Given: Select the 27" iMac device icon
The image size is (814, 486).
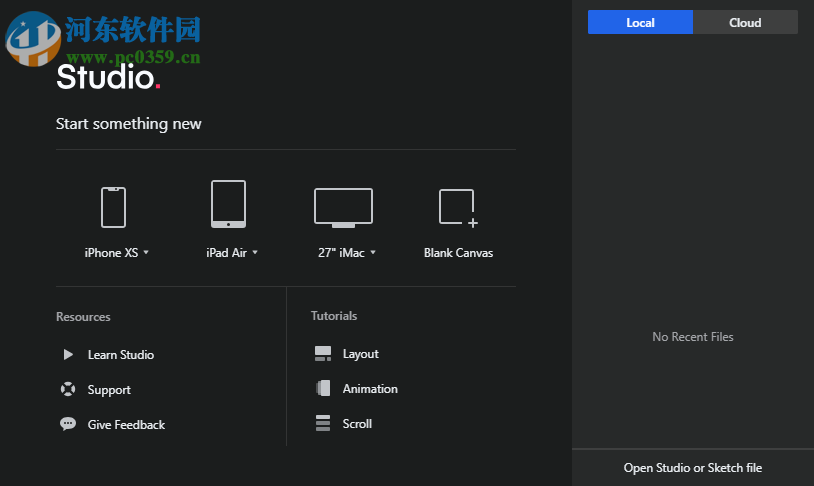Looking at the screenshot, I should click(x=343, y=208).
